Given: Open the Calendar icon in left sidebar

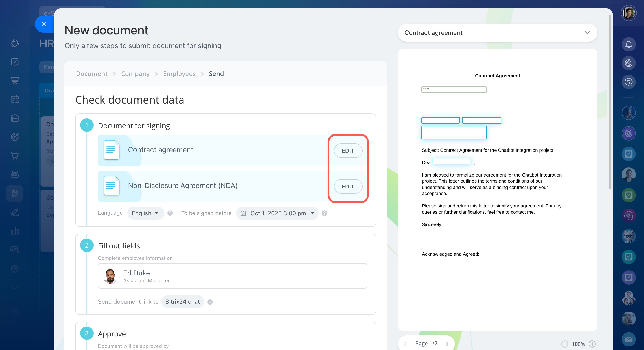Looking at the screenshot, I should pyautogui.click(x=15, y=99).
